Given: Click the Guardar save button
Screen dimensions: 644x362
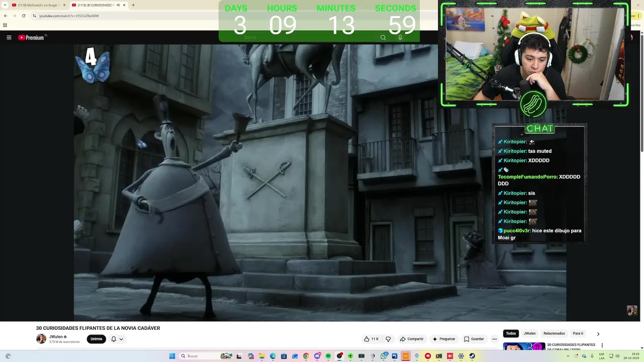Looking at the screenshot, I should click(474, 339).
